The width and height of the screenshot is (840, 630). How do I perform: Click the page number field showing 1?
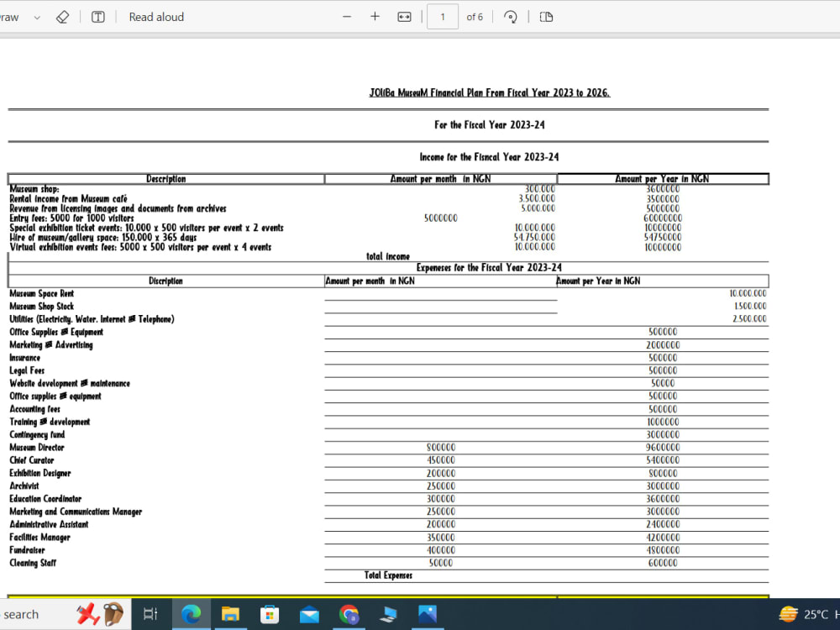[443, 17]
